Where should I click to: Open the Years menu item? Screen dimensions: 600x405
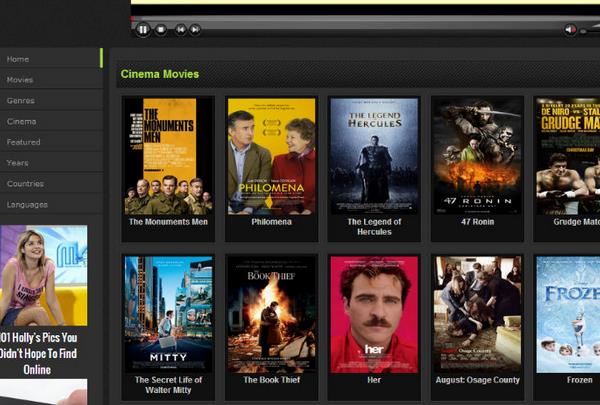51,163
